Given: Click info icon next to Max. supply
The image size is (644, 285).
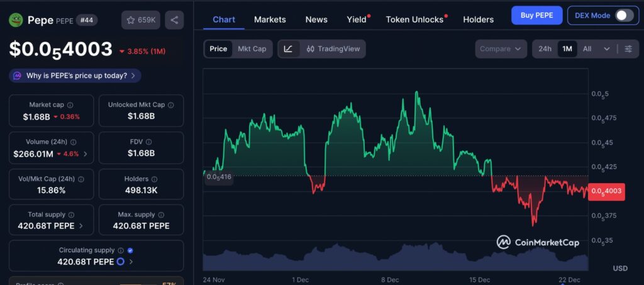Looking at the screenshot, I should 162,215.
